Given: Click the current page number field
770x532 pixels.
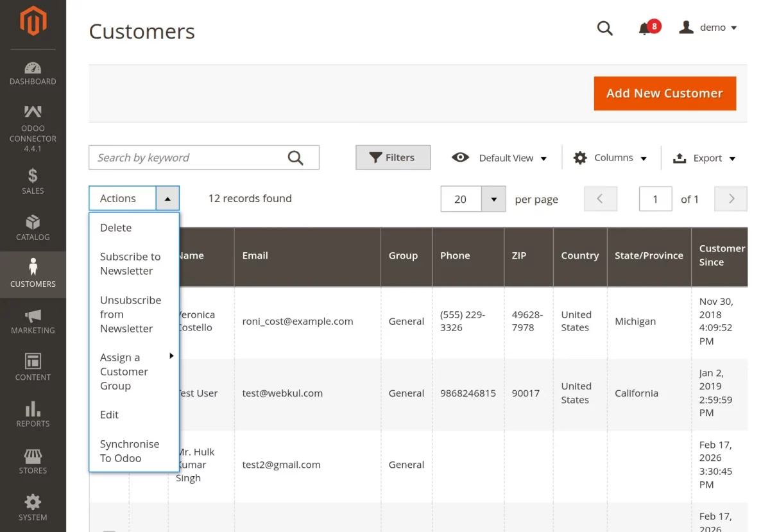Looking at the screenshot, I should tap(655, 199).
